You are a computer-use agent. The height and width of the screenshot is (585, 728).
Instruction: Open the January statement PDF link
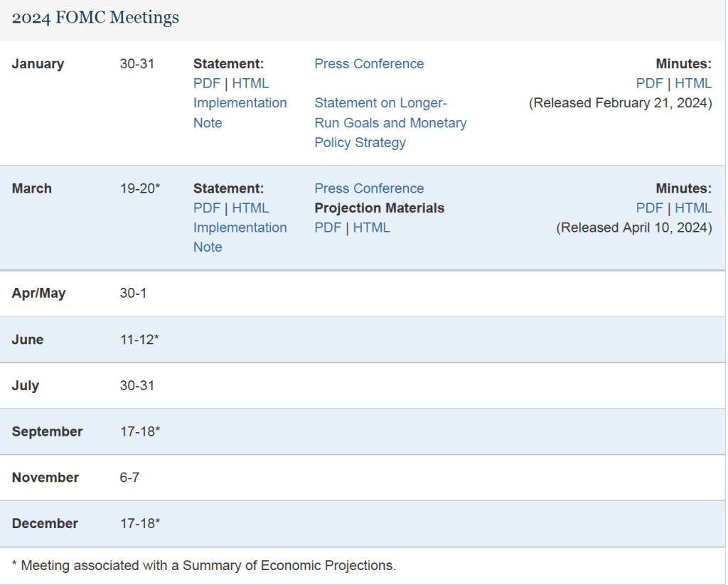(x=207, y=83)
